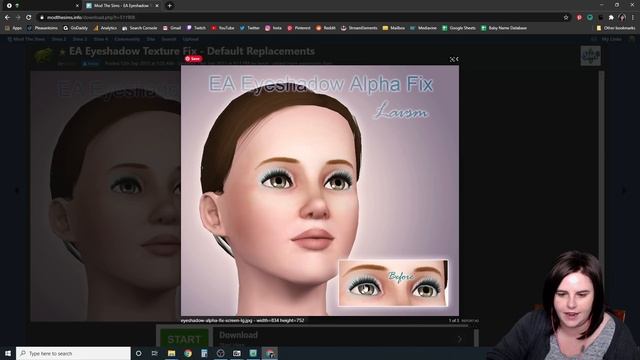The height and width of the screenshot is (360, 640).
Task: Open the Twitch bookmark
Action: 196,28
